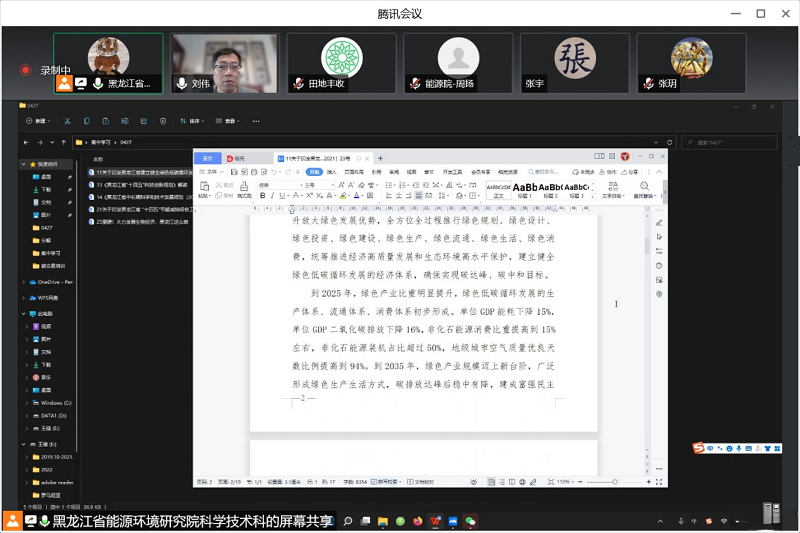
Task: Go up one level in File Explorer
Action: pyautogui.click(x=64, y=142)
